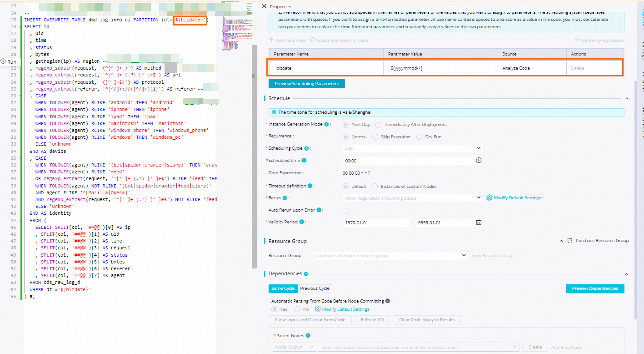Select Dry Run recurrence option

(419, 137)
